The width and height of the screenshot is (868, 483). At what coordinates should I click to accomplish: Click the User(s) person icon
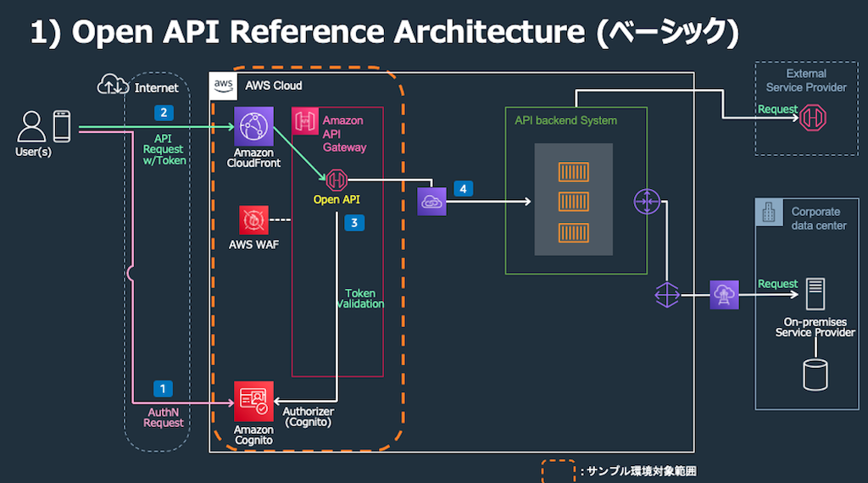tap(31, 127)
